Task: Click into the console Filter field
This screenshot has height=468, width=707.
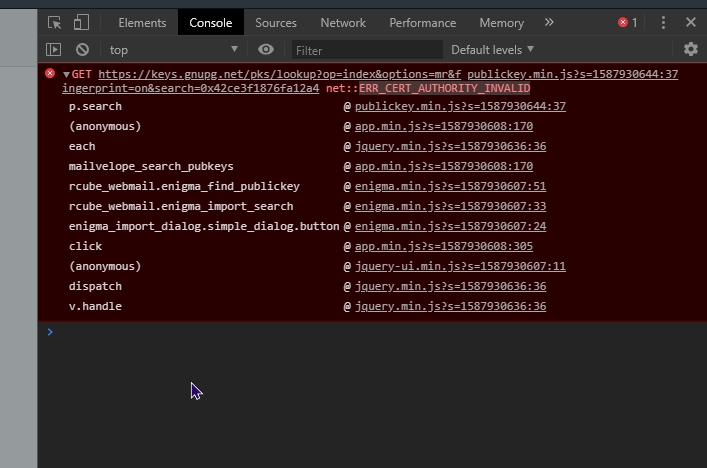Action: pyautogui.click(x=367, y=50)
